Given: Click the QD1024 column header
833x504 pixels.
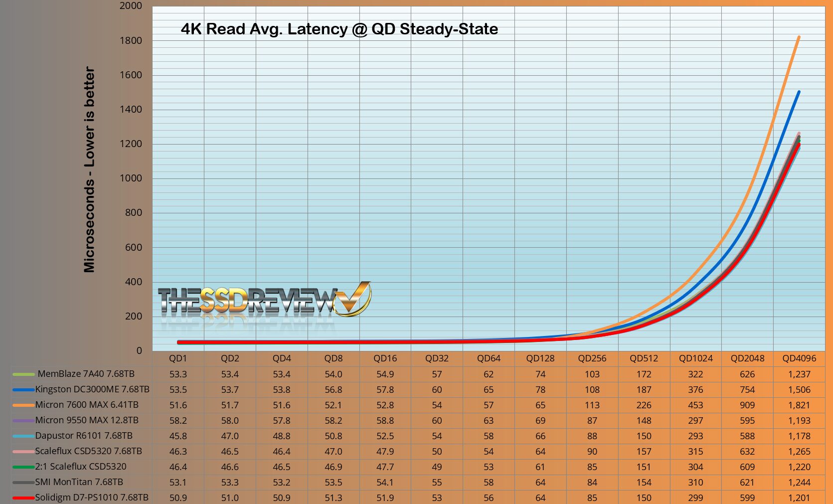Looking at the screenshot, I should pyautogui.click(x=696, y=358).
